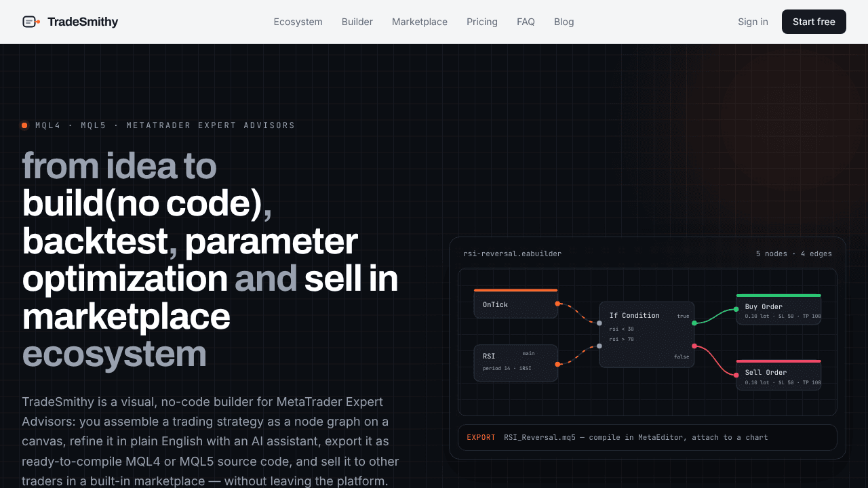
Task: Open the FAQ nav link
Action: [526, 22]
